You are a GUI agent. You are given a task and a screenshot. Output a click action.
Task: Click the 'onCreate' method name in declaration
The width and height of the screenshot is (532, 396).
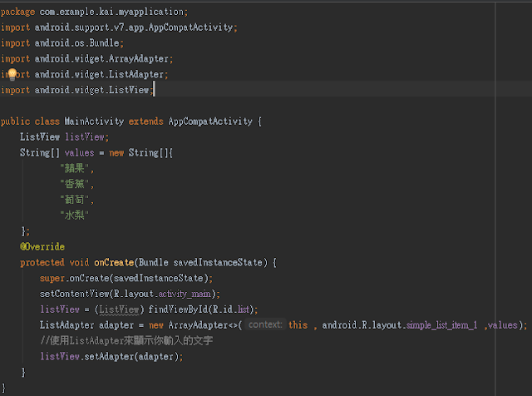click(x=114, y=263)
